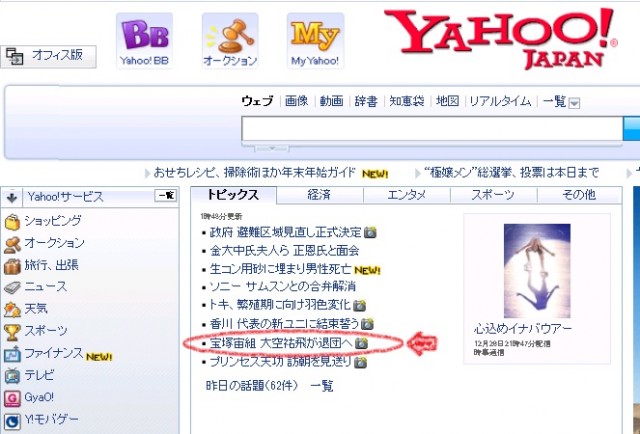Click ファイナンス text link in sidebar
Screen dimensions: 640x434
point(53,353)
